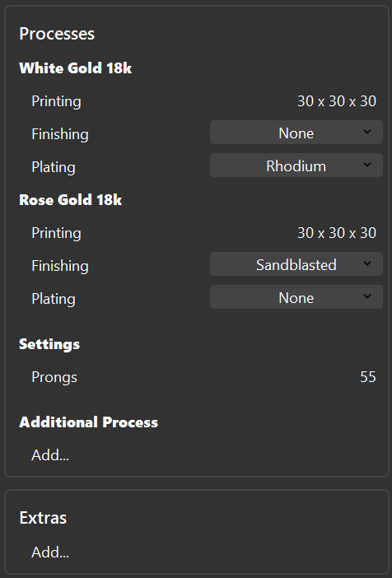The image size is (392, 578).
Task: Open Rose Gold 18k Sandblasted finishing dropdown
Action: click(x=296, y=264)
